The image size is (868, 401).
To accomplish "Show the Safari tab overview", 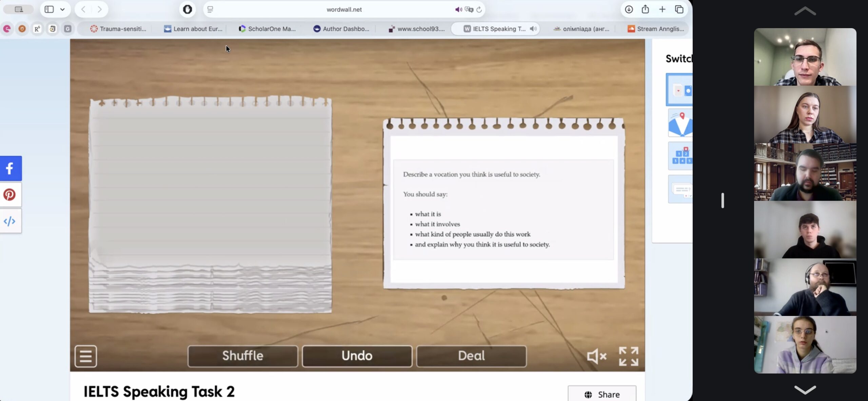I will [679, 9].
